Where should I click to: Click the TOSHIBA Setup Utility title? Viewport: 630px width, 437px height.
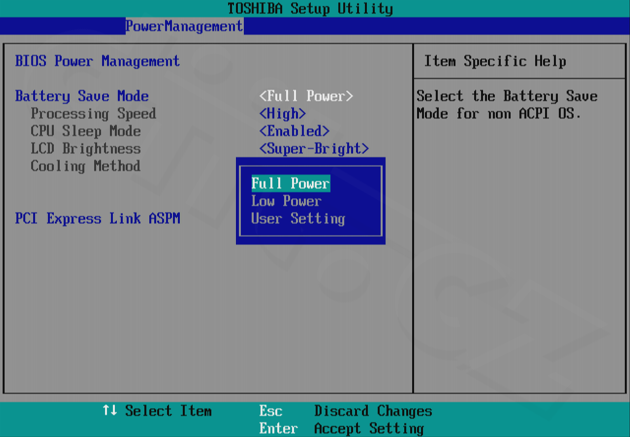pyautogui.click(x=310, y=8)
